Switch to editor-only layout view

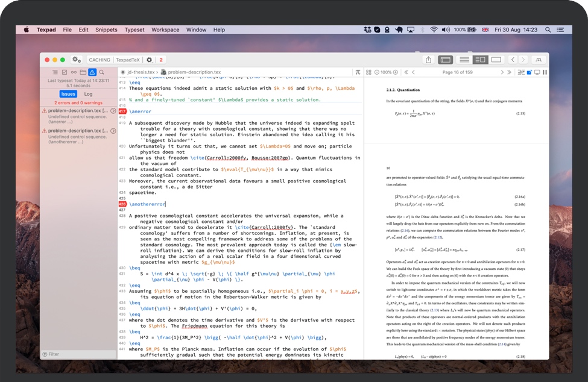(464, 60)
